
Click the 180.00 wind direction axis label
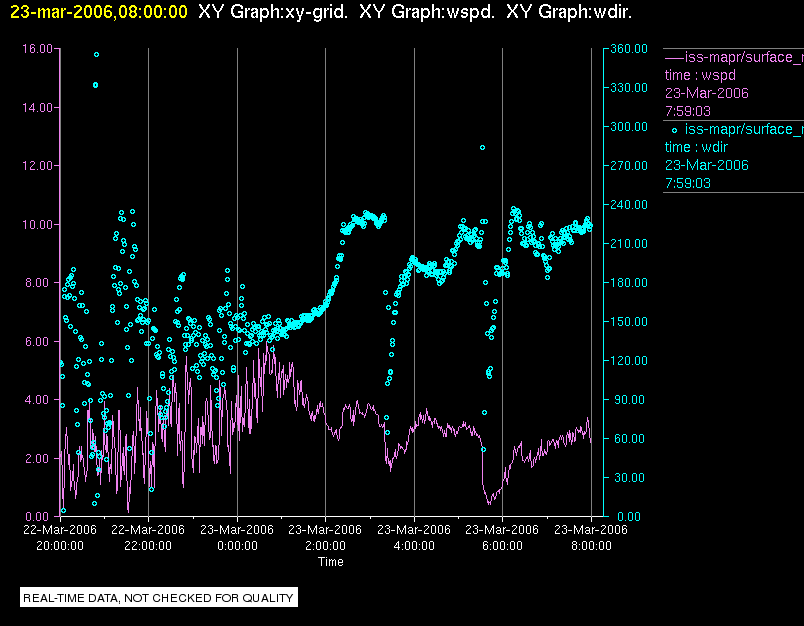pos(629,282)
